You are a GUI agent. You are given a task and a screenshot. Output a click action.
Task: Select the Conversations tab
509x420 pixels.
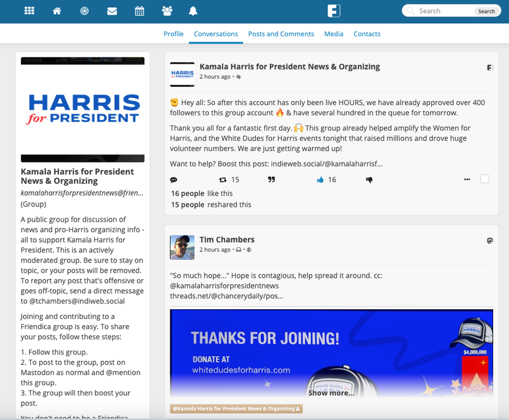click(216, 34)
